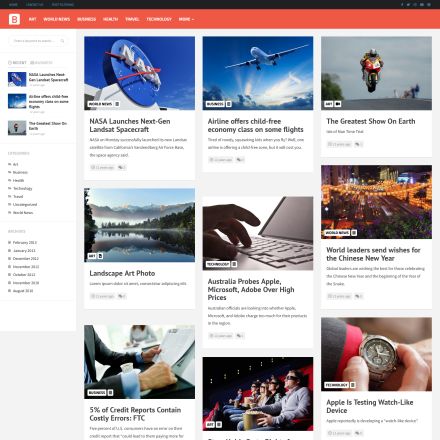The image size is (440, 440).
Task: Click the Facebook icon in top bar
Action: pyautogui.click(x=402, y=4)
